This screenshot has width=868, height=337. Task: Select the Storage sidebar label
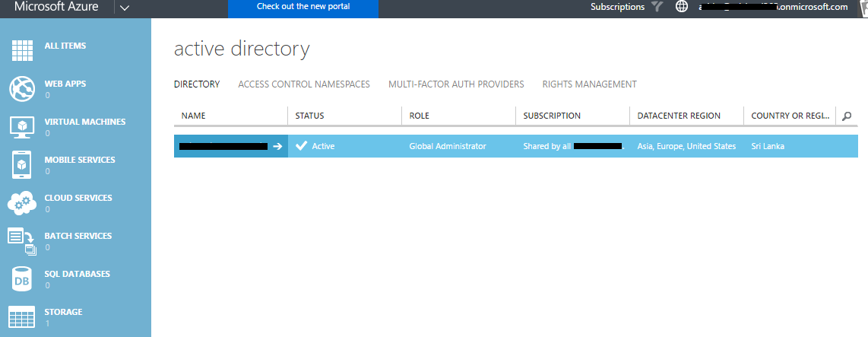(x=64, y=312)
